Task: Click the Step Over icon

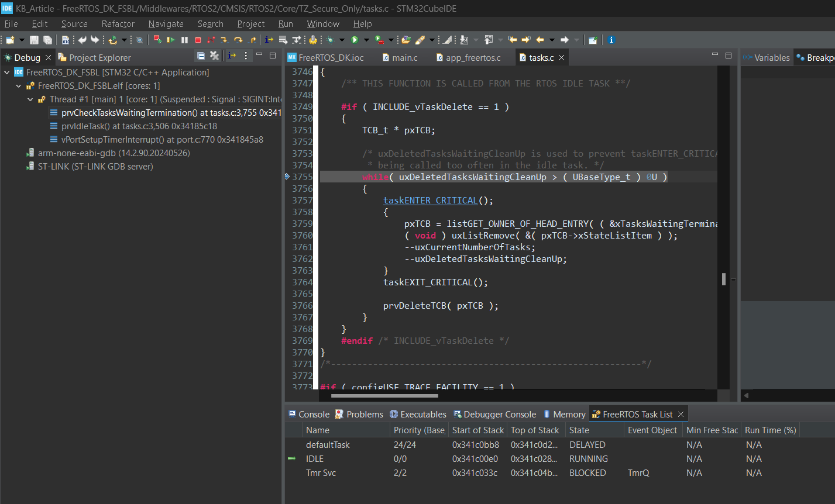Action: pos(238,40)
